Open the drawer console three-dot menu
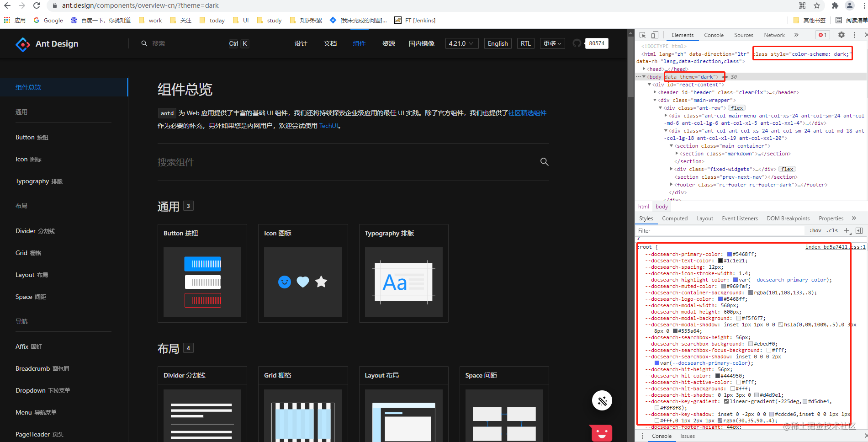The height and width of the screenshot is (442, 868). point(642,436)
